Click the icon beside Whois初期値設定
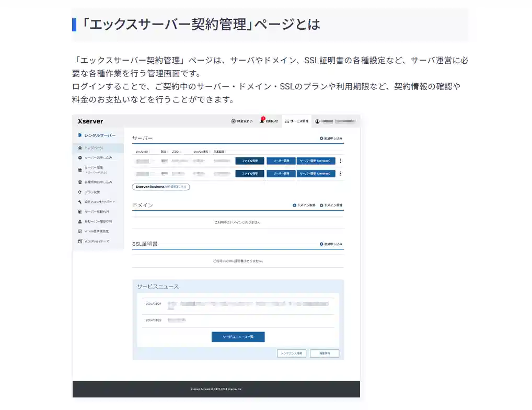The width and height of the screenshot is (532, 410). click(80, 232)
